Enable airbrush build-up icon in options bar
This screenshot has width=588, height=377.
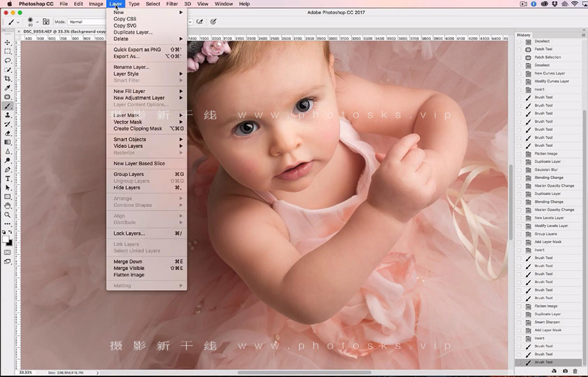point(200,22)
